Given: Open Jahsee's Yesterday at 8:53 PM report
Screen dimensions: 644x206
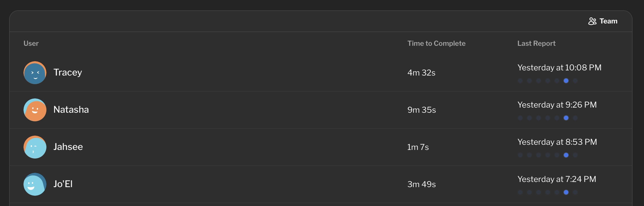Looking at the screenshot, I should pyautogui.click(x=557, y=142).
